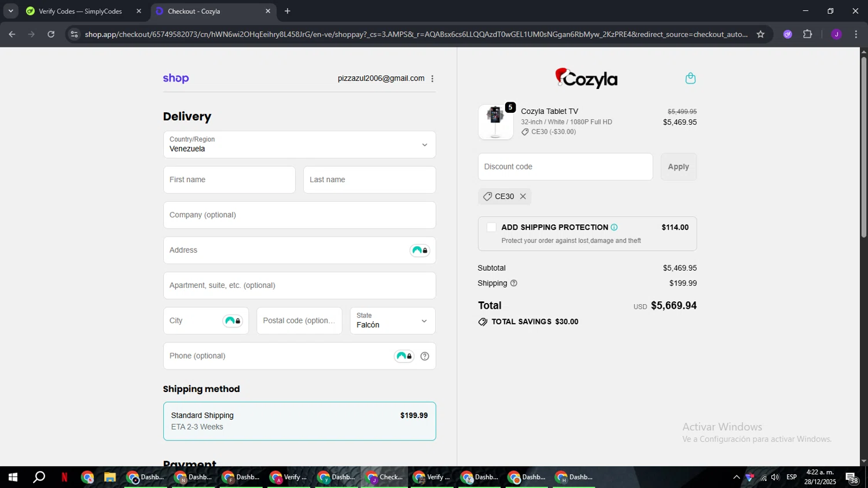Image resolution: width=868 pixels, height=488 pixels.
Task: Click autofill icon in Address field
Action: point(420,250)
